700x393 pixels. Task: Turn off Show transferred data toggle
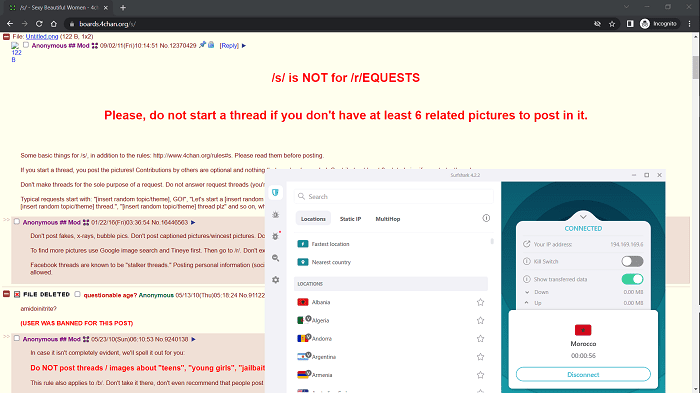[x=632, y=279]
